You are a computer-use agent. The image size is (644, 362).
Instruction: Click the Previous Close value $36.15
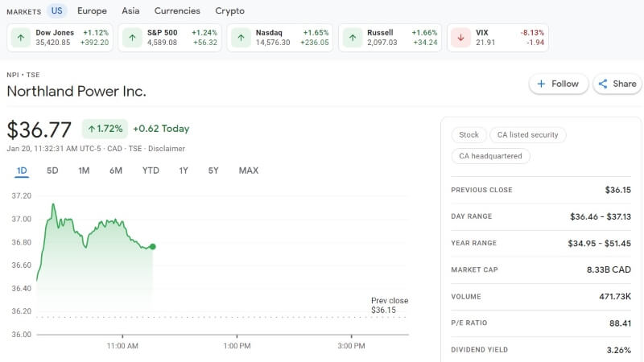[617, 190]
